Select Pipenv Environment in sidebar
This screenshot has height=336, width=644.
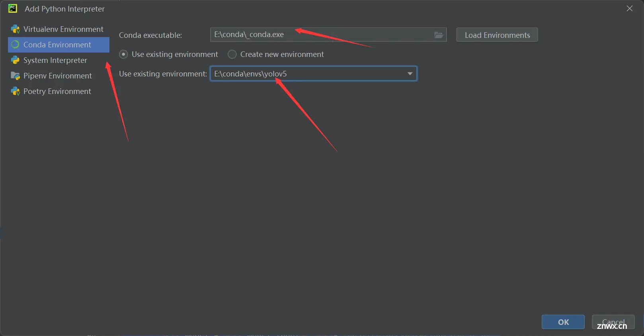(59, 76)
